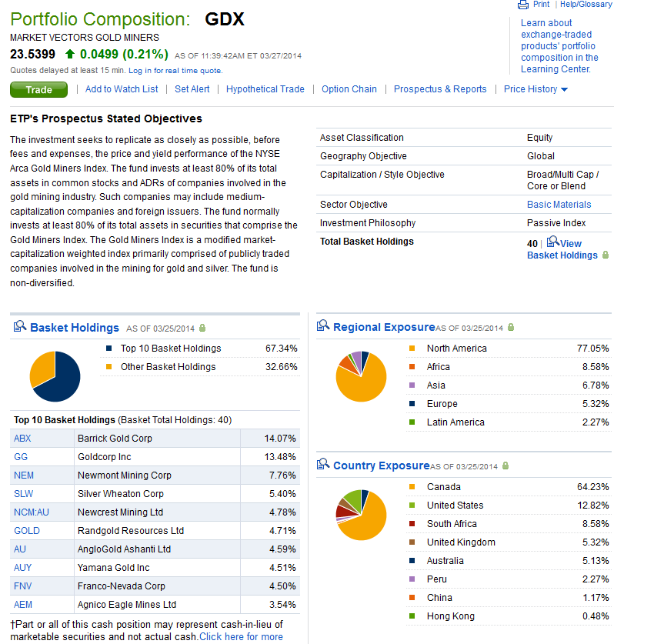Click the printer icon beside Print
This screenshot has height=644, width=664.
coord(523,5)
